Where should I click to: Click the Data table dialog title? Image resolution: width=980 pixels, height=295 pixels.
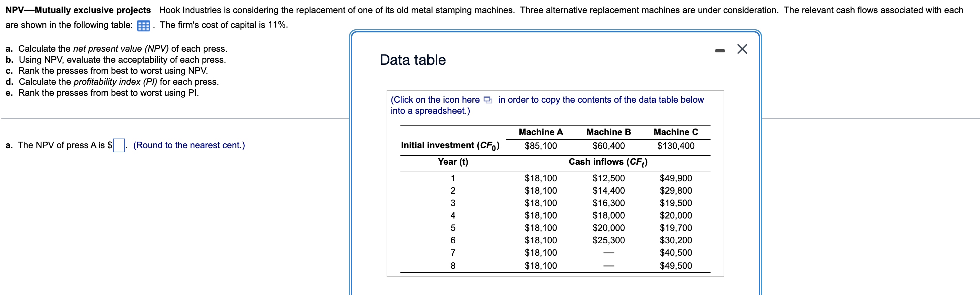click(412, 60)
